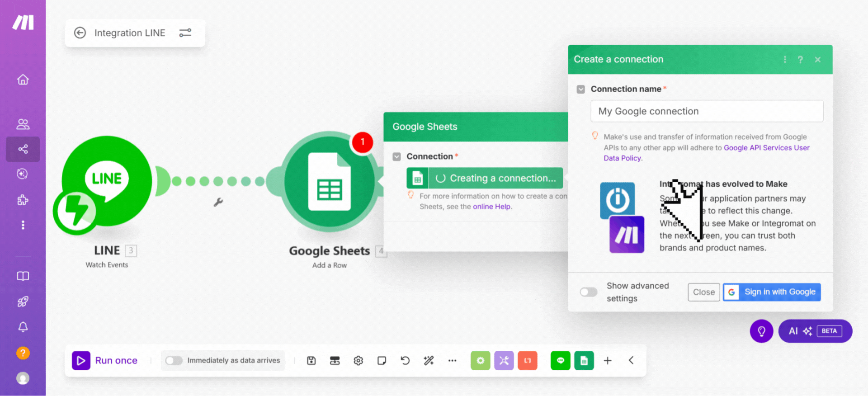Open the dialog's three-dot options menu

(x=785, y=60)
